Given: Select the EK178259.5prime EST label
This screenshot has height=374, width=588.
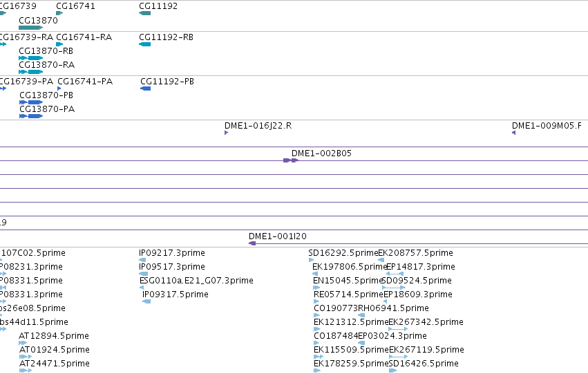Looking at the screenshot, I should (x=351, y=364).
